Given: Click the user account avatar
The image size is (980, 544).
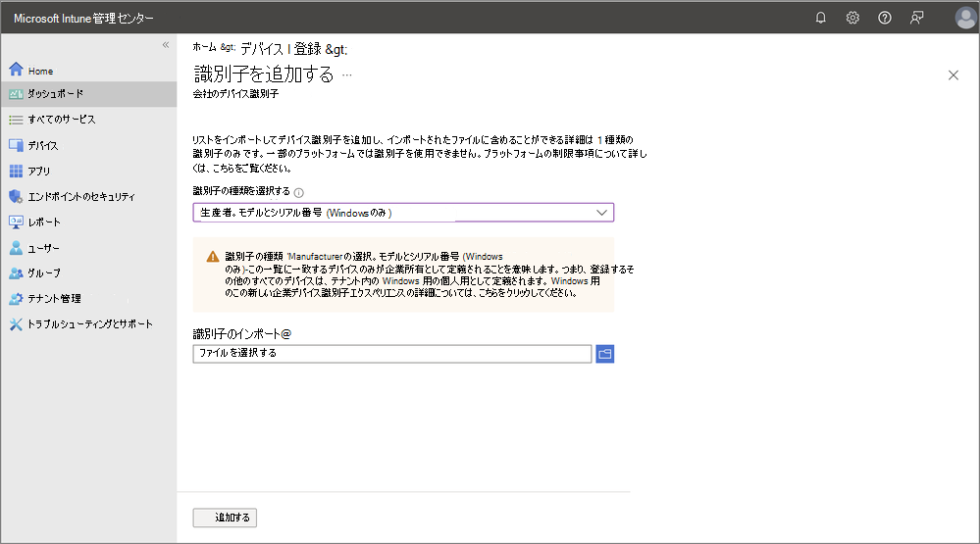Looking at the screenshot, I should (x=964, y=18).
